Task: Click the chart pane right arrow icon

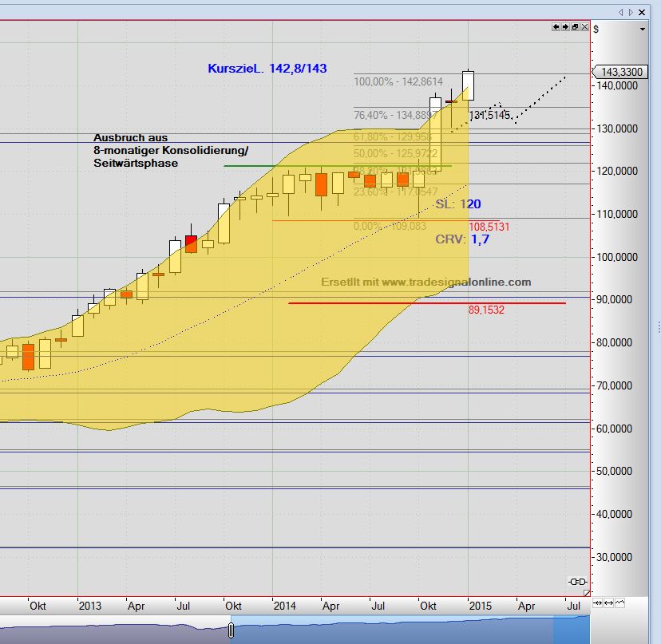Action: pyautogui.click(x=565, y=27)
